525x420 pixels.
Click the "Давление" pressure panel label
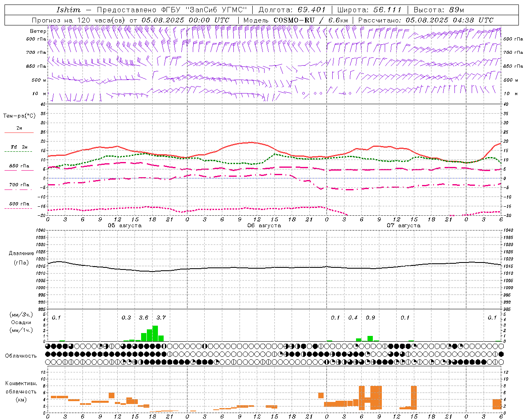pos(21,253)
